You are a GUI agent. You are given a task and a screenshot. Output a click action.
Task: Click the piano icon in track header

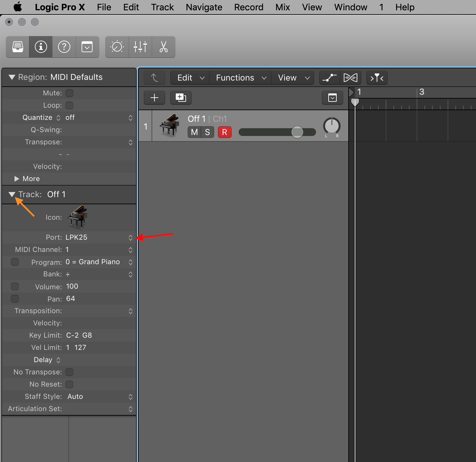(x=170, y=125)
